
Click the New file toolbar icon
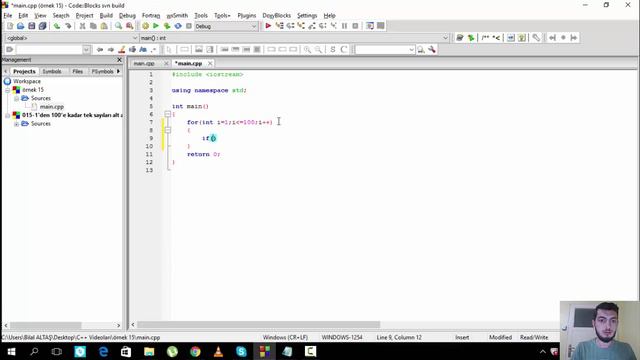click(x=10, y=26)
